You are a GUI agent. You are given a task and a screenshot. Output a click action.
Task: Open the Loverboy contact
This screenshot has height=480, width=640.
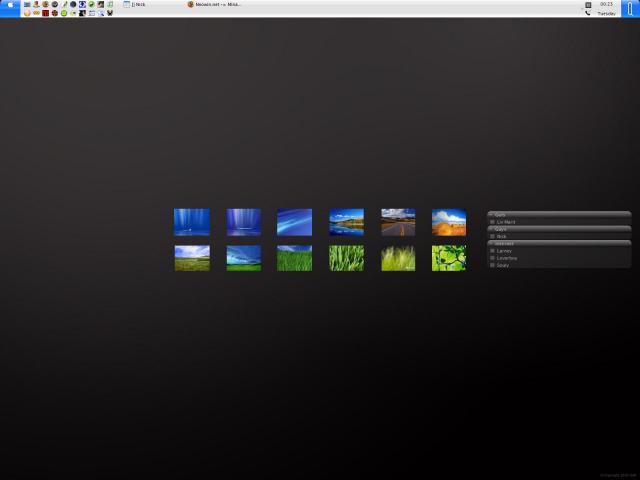tap(507, 258)
